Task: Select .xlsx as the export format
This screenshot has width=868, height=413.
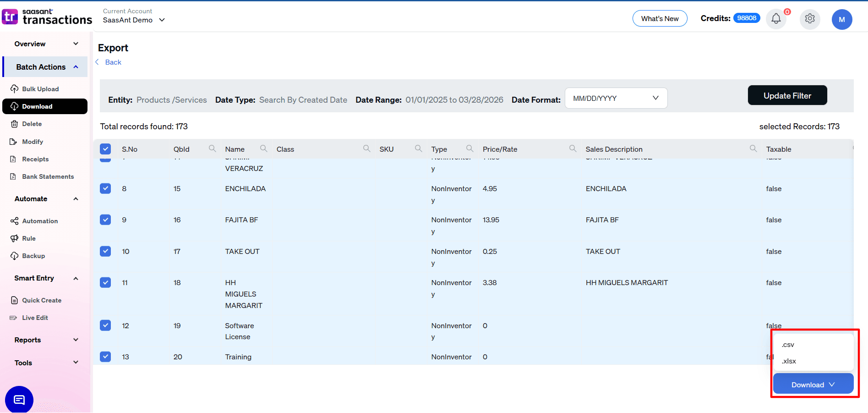Action: point(789,361)
